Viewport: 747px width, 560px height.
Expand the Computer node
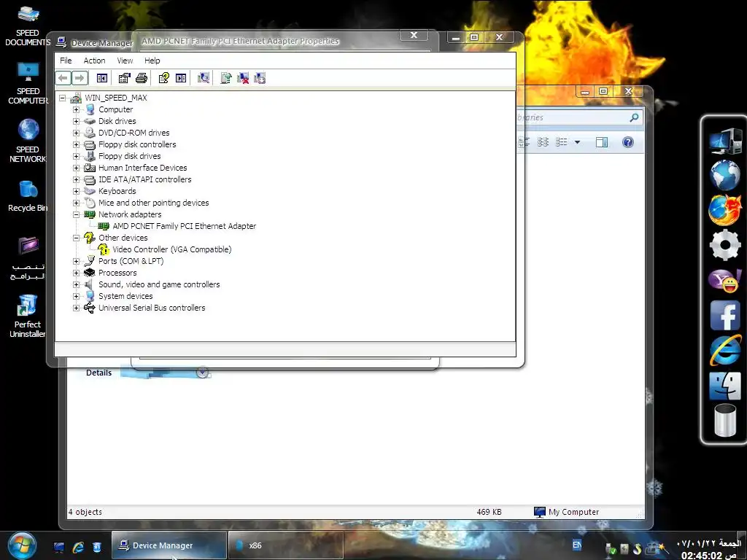point(76,109)
